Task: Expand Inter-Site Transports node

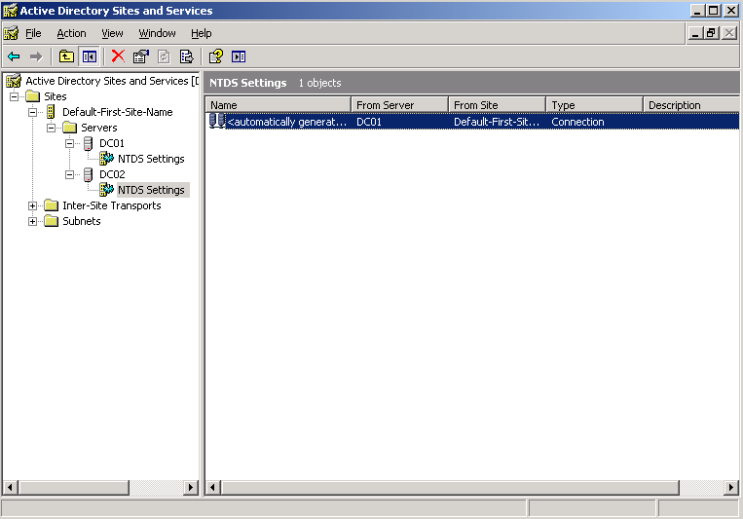Action: click(x=32, y=206)
